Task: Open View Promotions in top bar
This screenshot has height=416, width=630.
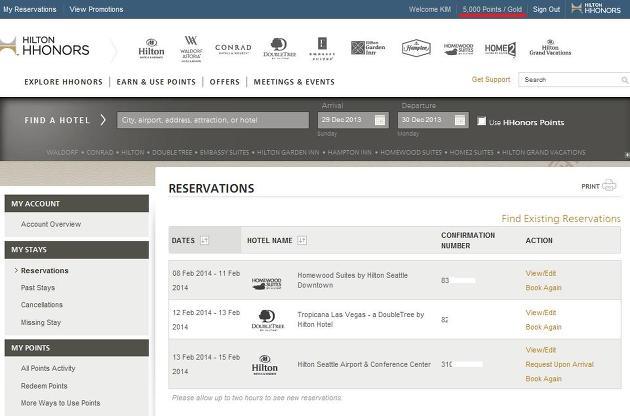Action: (96, 9)
